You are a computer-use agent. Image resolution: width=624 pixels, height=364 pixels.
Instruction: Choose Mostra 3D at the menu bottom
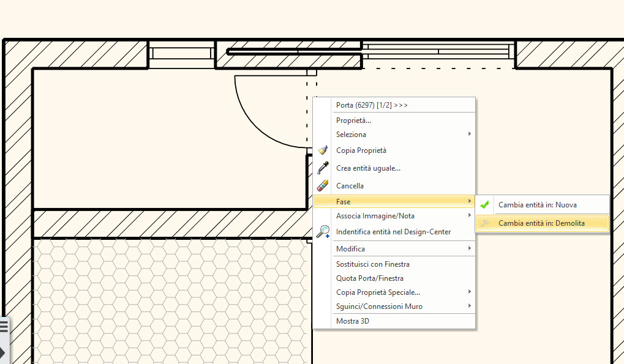[x=394, y=321]
